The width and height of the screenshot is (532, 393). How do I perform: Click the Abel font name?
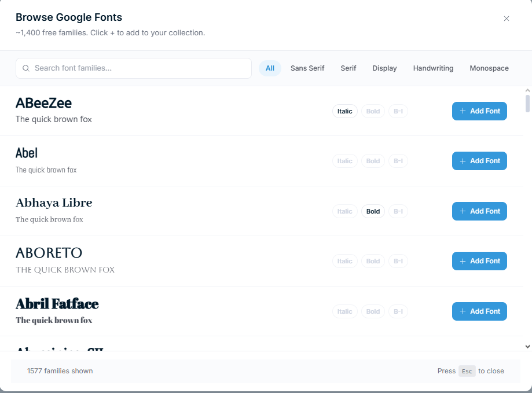[27, 153]
